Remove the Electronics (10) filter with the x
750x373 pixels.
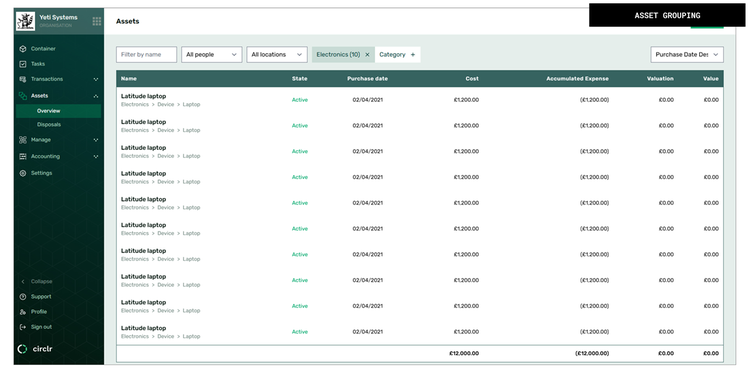click(x=367, y=55)
